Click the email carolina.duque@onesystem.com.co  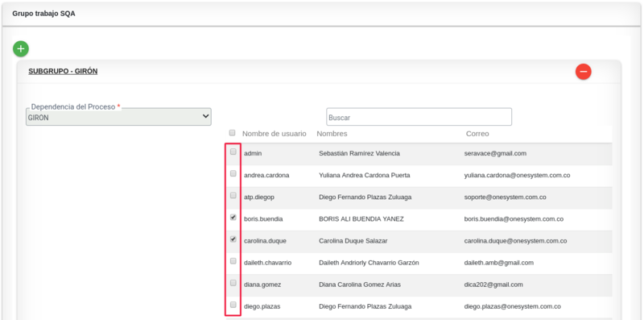516,241
